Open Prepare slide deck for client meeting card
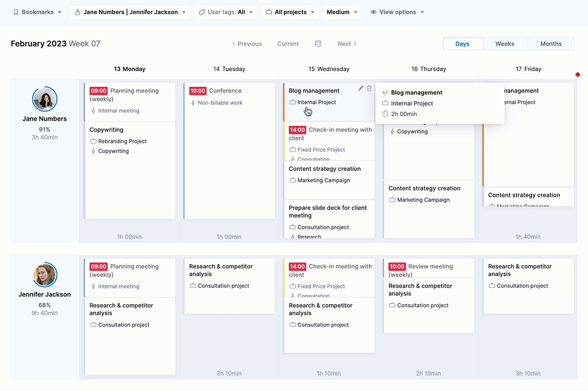 click(x=329, y=219)
